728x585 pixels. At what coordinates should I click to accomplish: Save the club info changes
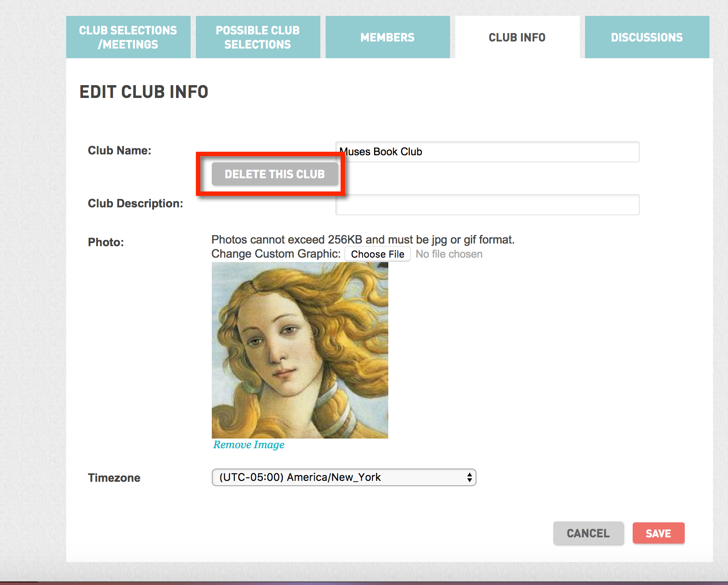coord(658,533)
